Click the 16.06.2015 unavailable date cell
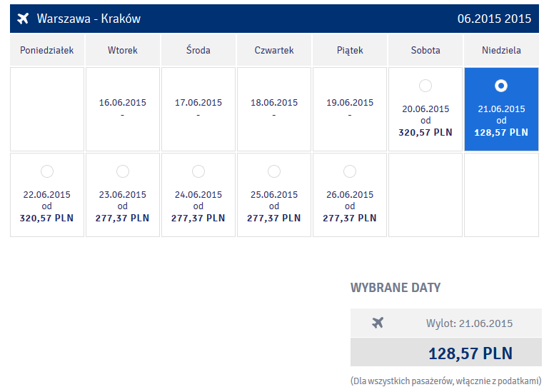554x392 pixels. (123, 109)
